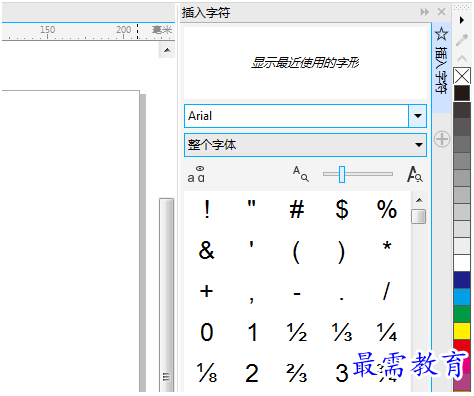
Task: Click the glyph list scrollbar thumb
Action: pyautogui.click(x=419, y=216)
